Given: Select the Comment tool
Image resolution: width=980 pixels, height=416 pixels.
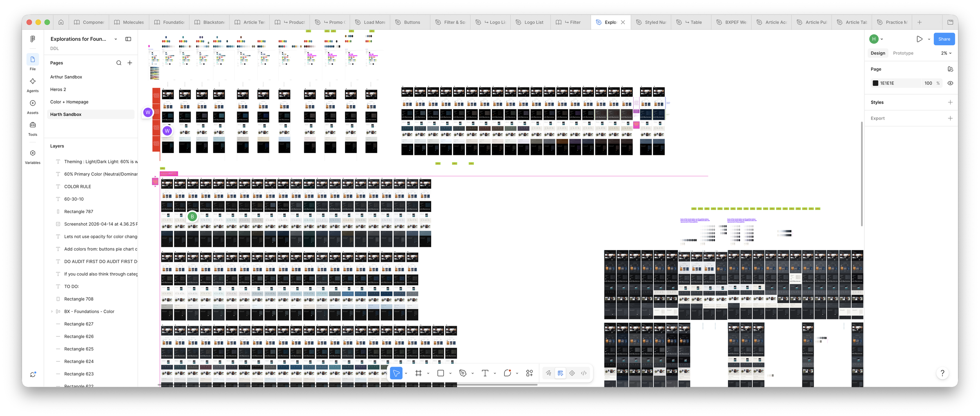Looking at the screenshot, I should tap(507, 373).
